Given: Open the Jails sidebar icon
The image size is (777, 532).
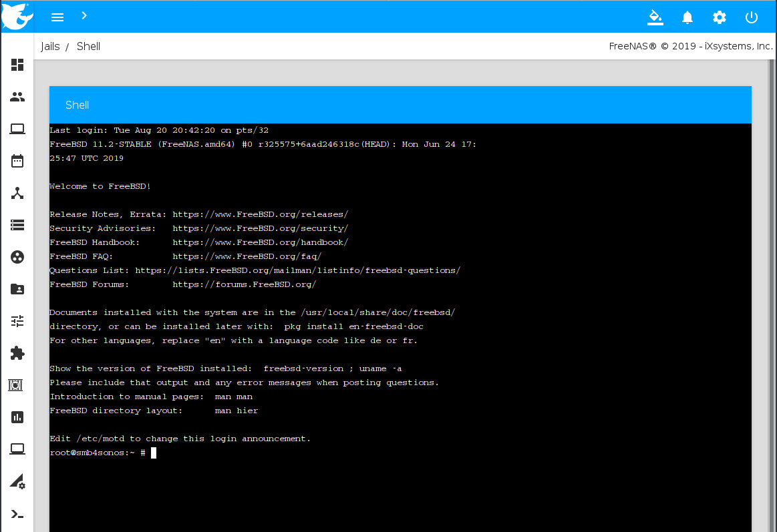Looking at the screenshot, I should tap(17, 385).
